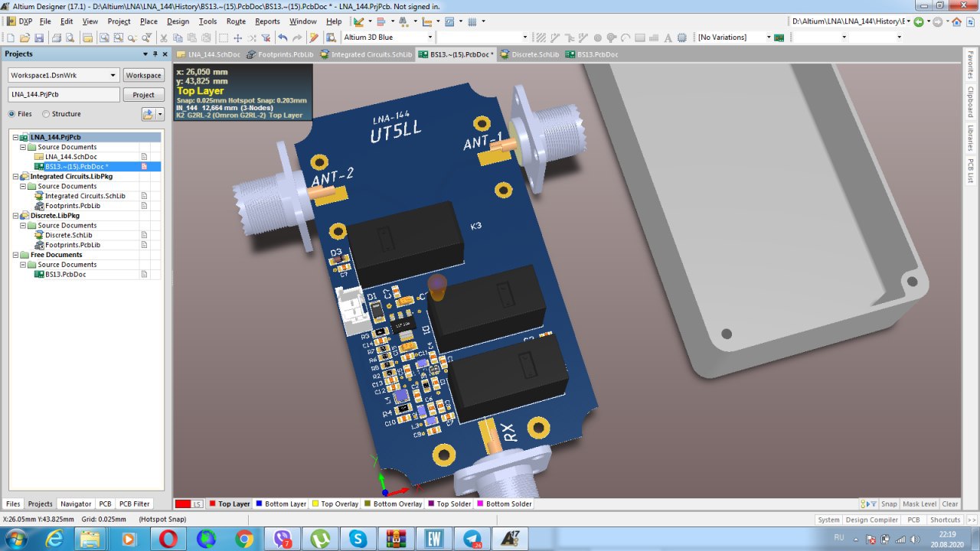This screenshot has width=980, height=551.
Task: Click the Print Preview magnifier icon
Action: coord(70,37)
